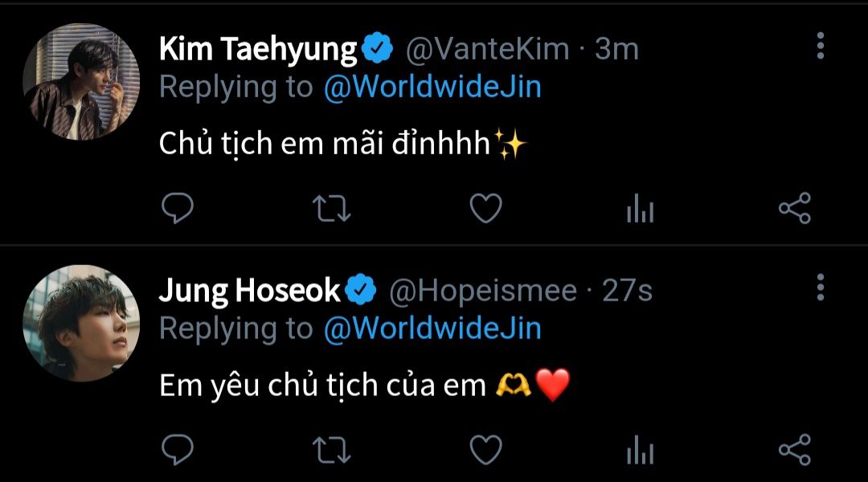868x482 pixels.
Task: Open @WorldwideJin link in Taehyung's reply
Action: [x=432, y=88]
